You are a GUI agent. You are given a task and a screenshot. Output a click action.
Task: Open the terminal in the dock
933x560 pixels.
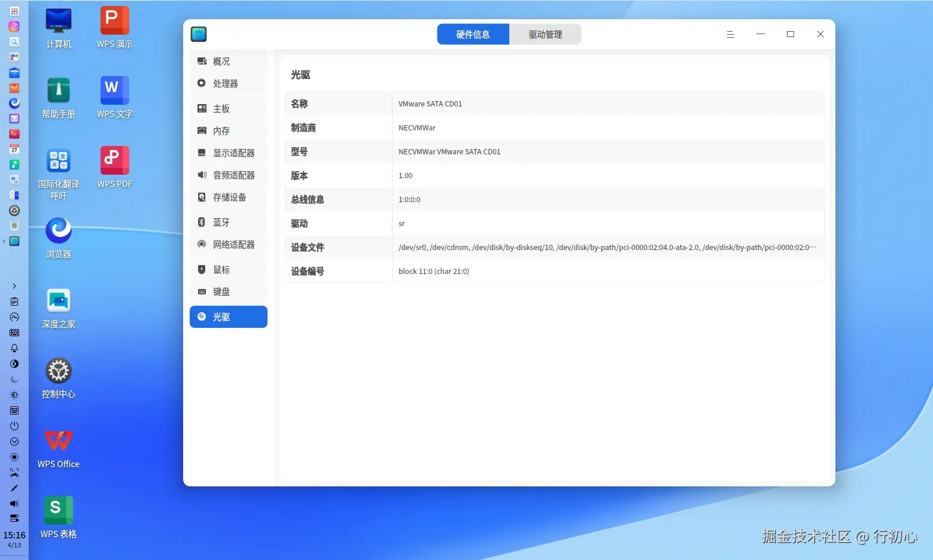click(14, 134)
